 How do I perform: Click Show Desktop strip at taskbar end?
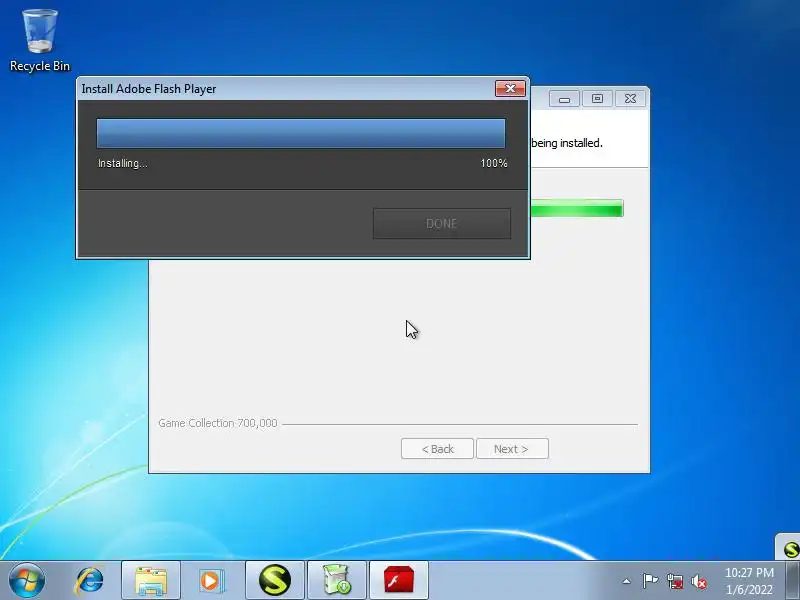coord(792,580)
